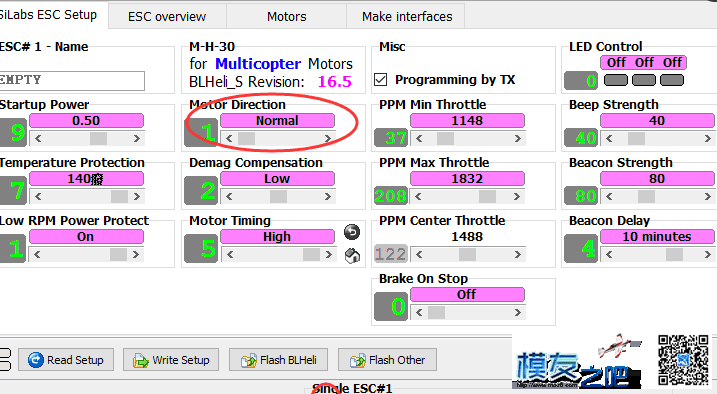The height and width of the screenshot is (394, 717).
Task: Click the Flash BLHeli button
Action: click(x=278, y=360)
